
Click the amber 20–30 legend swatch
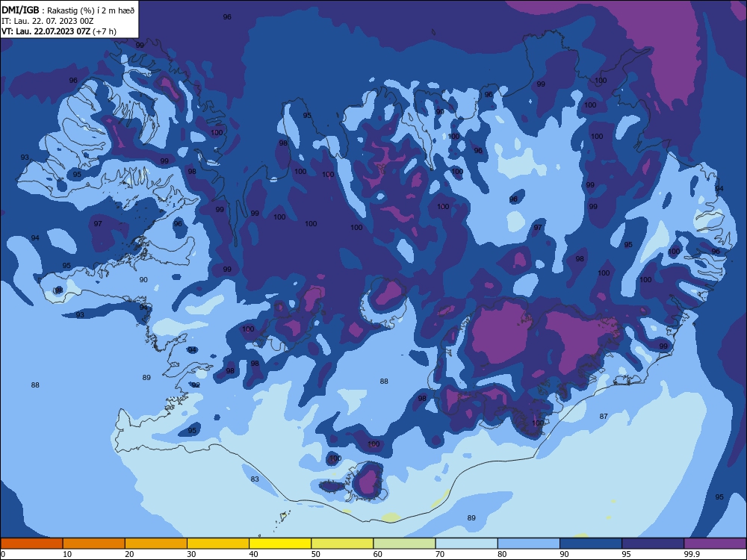(156, 544)
